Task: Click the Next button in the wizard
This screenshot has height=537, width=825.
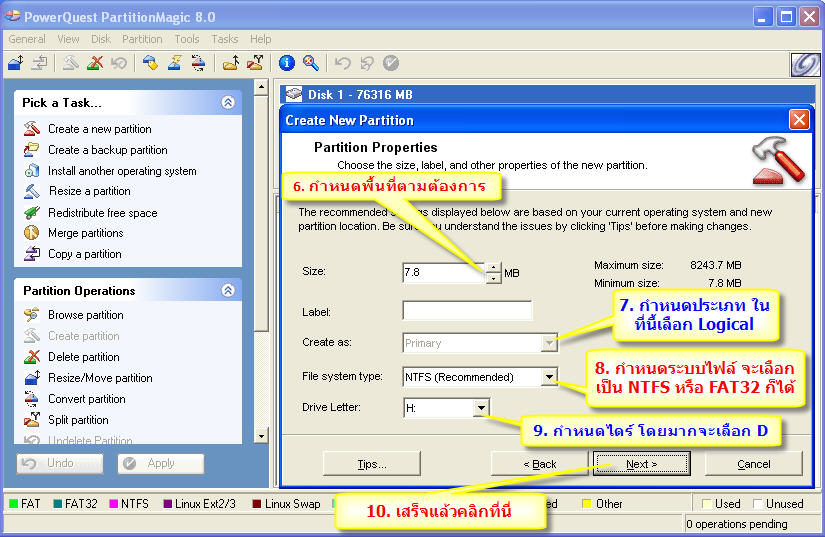Action: click(x=641, y=464)
